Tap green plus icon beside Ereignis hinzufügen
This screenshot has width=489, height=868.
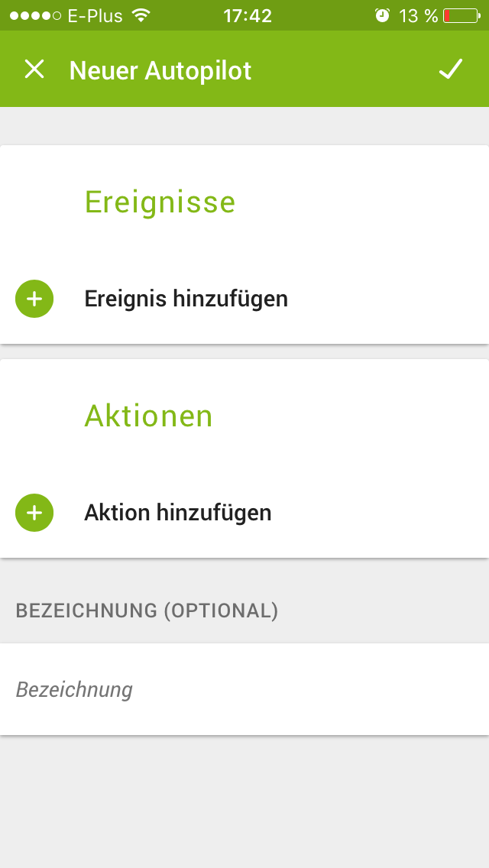click(x=34, y=298)
